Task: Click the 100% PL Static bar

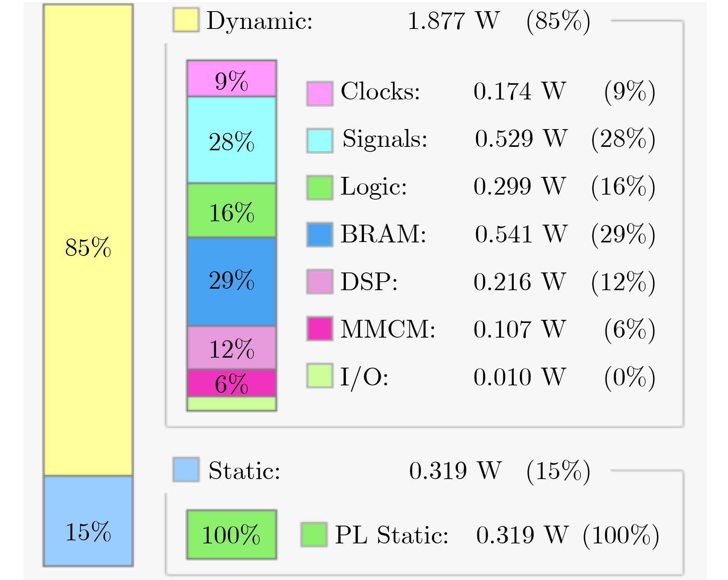Action: pos(231,535)
